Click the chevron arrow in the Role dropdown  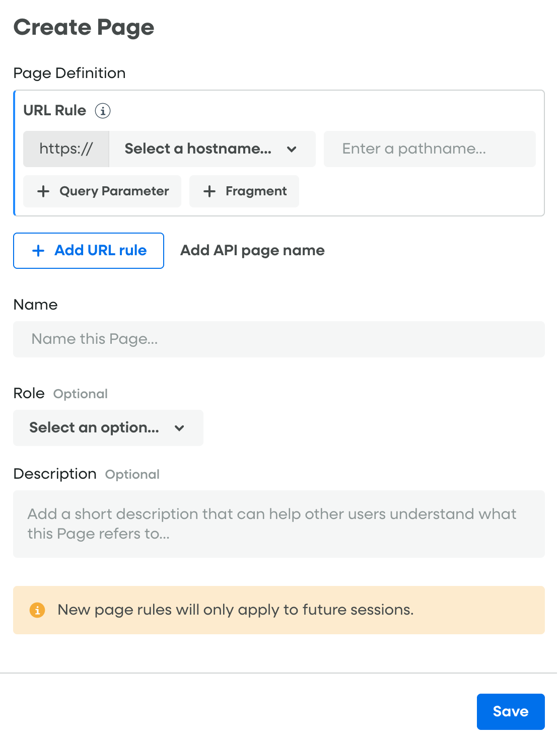pyautogui.click(x=179, y=428)
